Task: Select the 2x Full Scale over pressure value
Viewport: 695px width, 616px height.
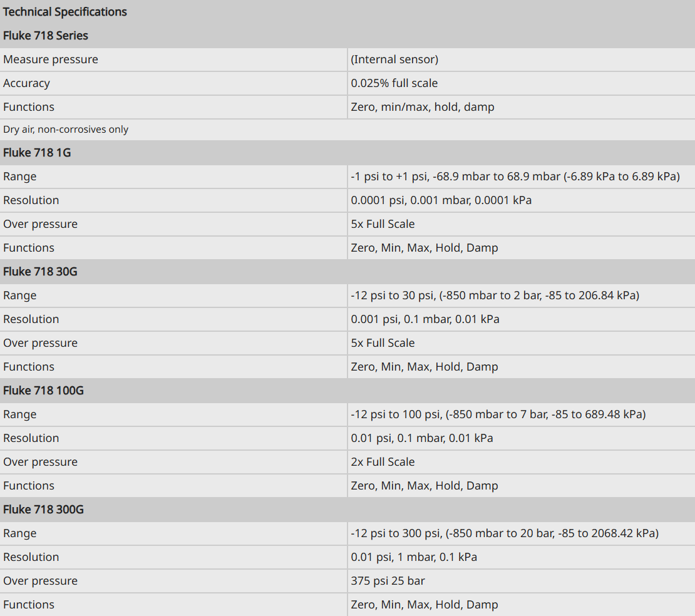Action: [383, 462]
